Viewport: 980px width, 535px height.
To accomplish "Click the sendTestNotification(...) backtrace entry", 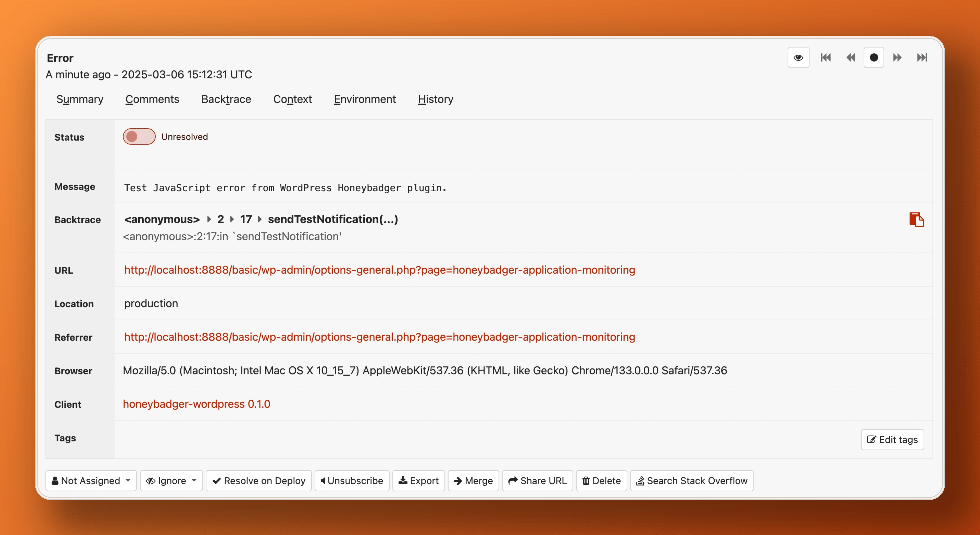I will [x=333, y=219].
